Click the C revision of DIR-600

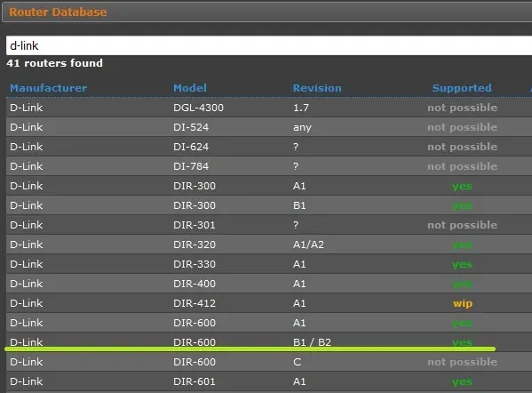[298, 362]
